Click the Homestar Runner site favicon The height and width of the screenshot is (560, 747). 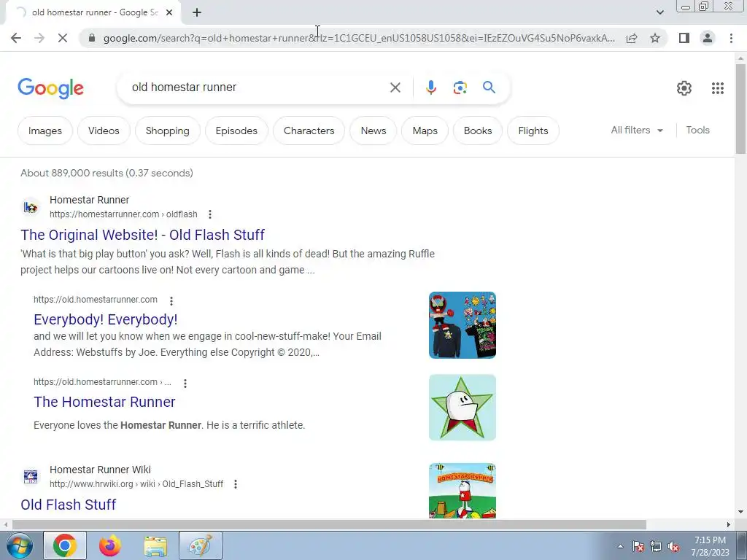coord(31,207)
